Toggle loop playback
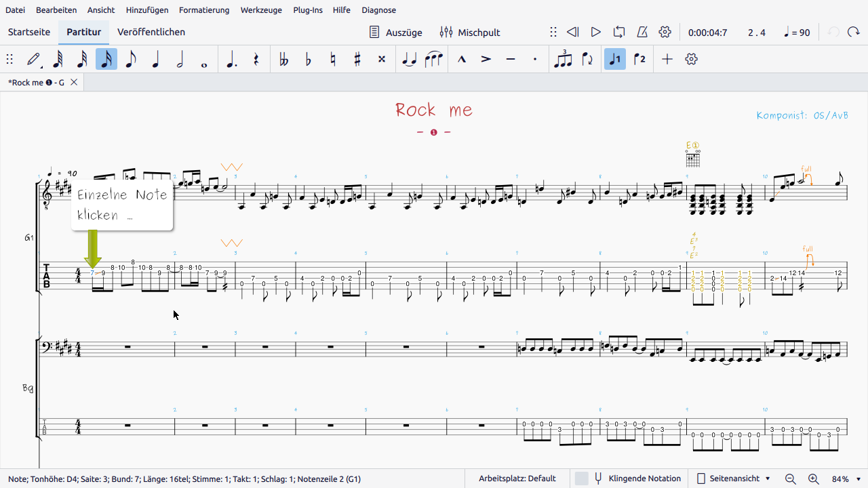This screenshot has width=868, height=488. tap(619, 32)
